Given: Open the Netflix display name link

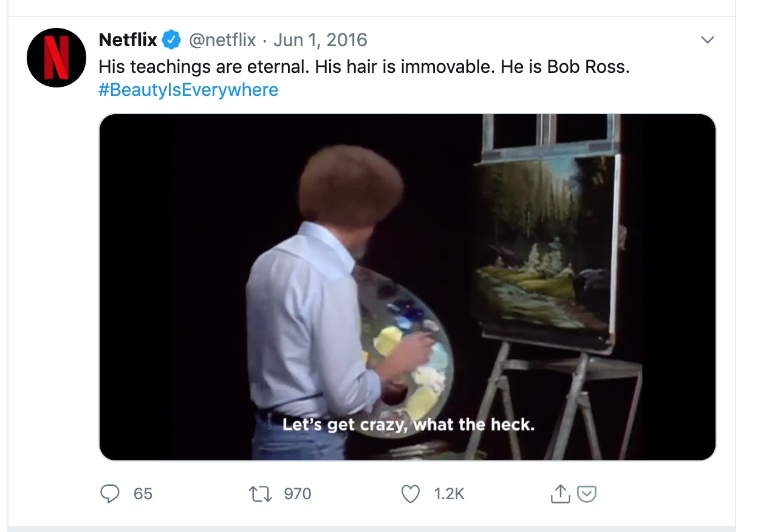Looking at the screenshot, I should [128, 40].
